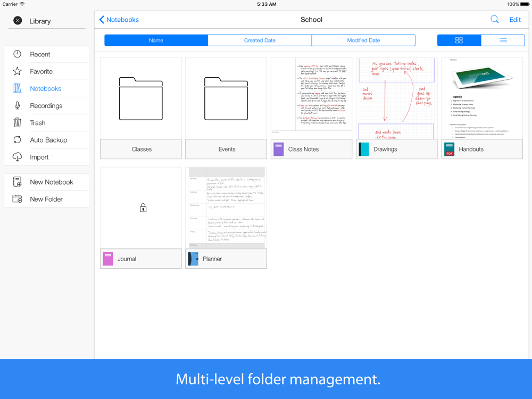Click the Handouts PDF notebook icon

tap(449, 149)
